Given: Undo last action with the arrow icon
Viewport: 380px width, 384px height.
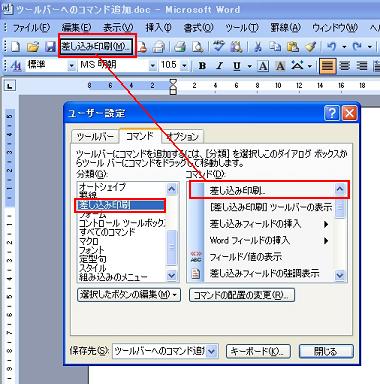Looking at the screenshot, I should [331, 47].
